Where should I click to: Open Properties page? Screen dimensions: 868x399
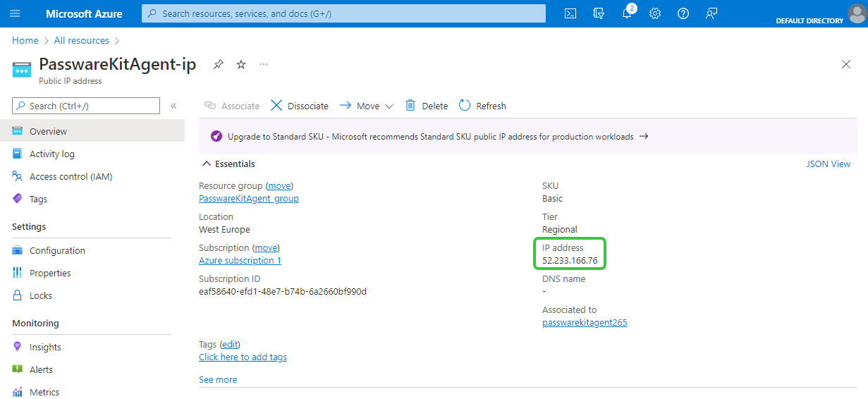92,273
